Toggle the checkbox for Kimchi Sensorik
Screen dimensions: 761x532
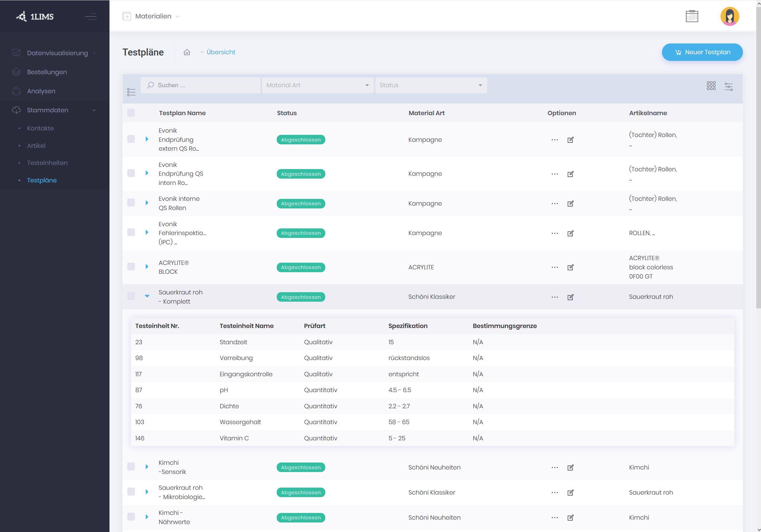[131, 467]
